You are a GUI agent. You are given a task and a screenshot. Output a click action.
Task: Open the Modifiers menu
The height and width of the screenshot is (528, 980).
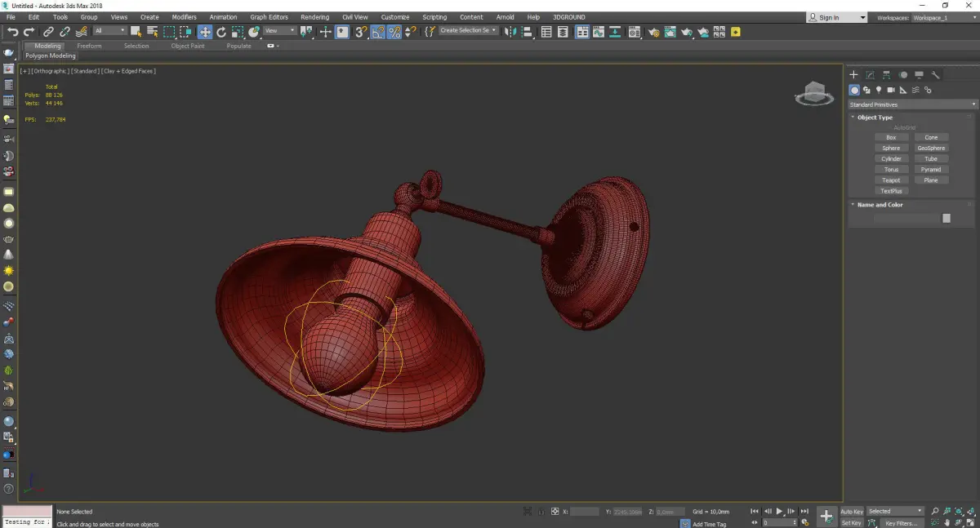click(x=184, y=17)
